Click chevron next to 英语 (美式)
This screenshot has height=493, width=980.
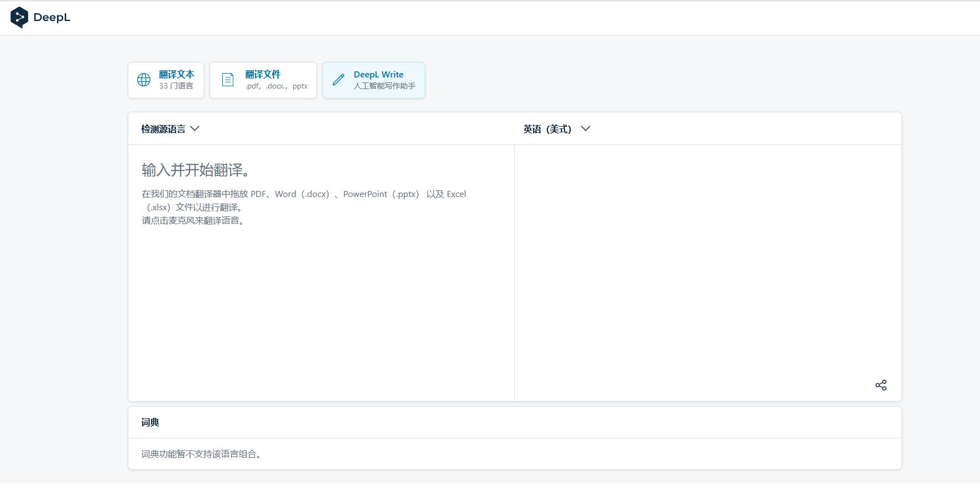click(586, 128)
